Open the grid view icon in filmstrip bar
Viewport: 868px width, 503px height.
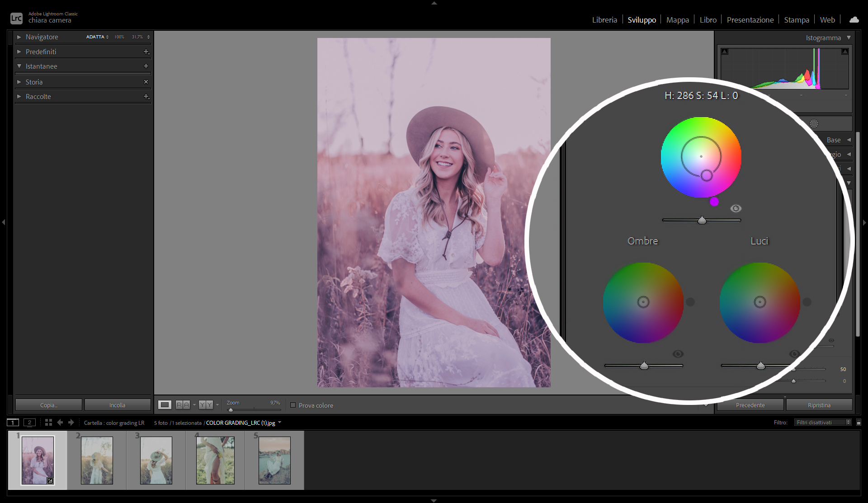[48, 423]
